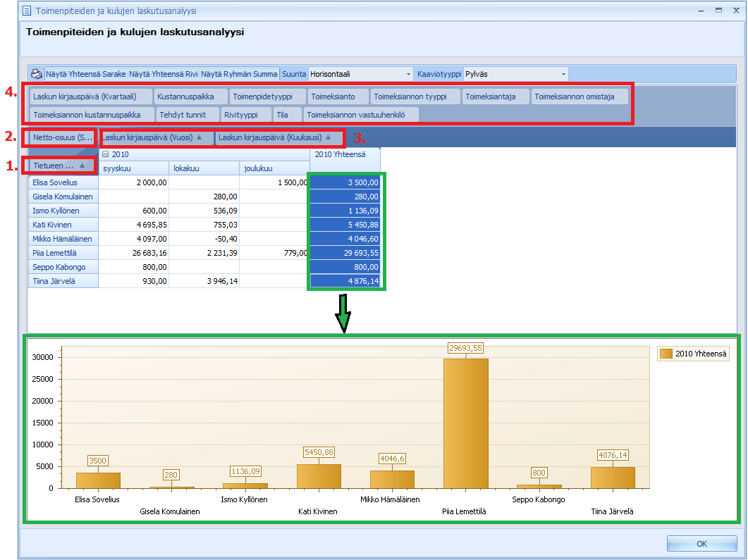Image resolution: width=748 pixels, height=560 pixels.
Task: Click the Rivityyppi field button
Action: click(x=246, y=115)
